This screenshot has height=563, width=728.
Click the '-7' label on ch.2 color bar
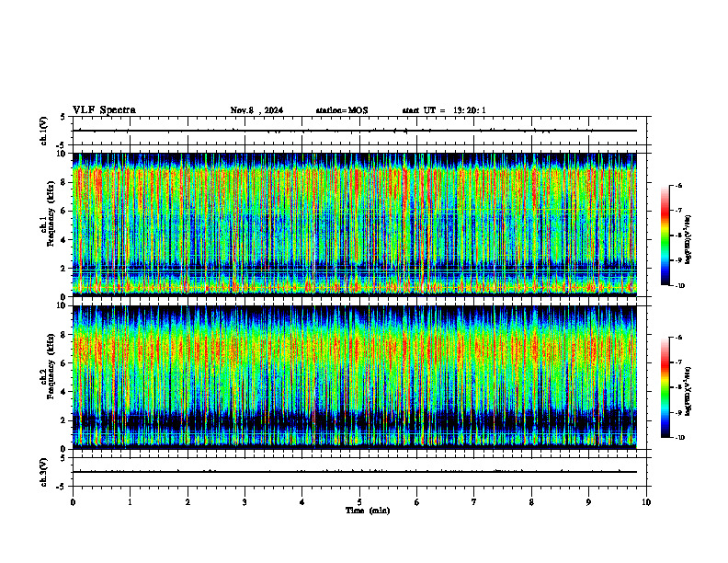point(678,362)
